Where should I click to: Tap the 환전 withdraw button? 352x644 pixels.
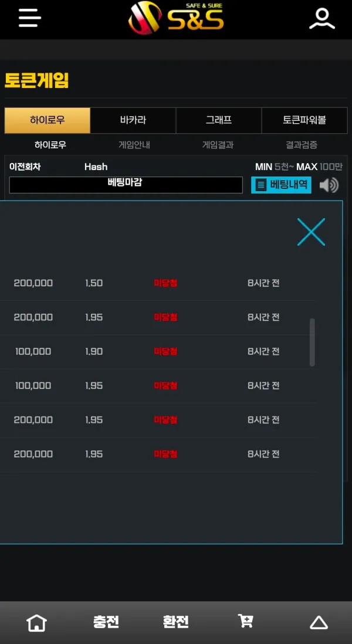[176, 622]
